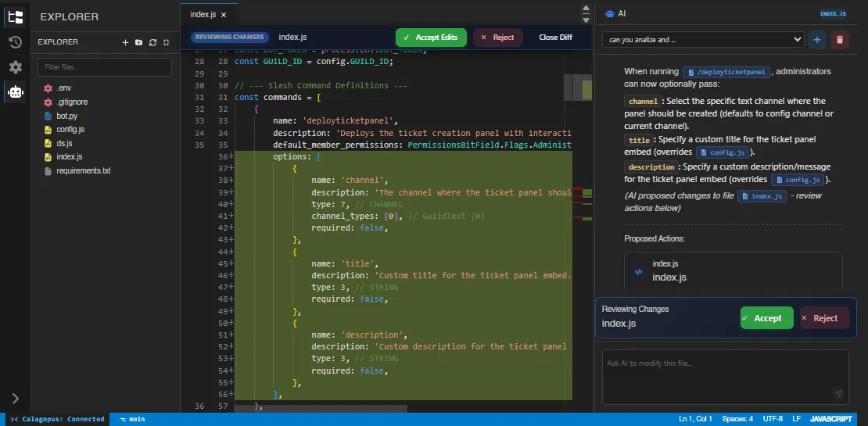Open the AI robot assistant view

pyautogui.click(x=16, y=92)
